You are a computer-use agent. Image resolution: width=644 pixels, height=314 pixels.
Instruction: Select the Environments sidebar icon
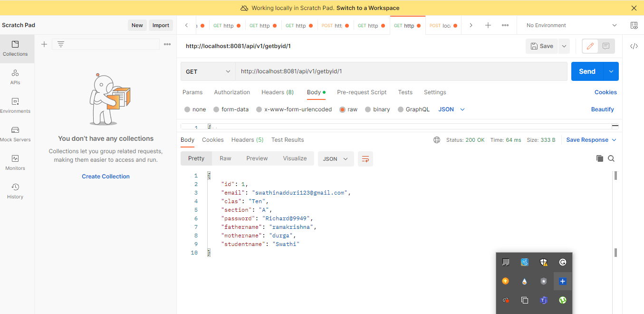point(15,105)
